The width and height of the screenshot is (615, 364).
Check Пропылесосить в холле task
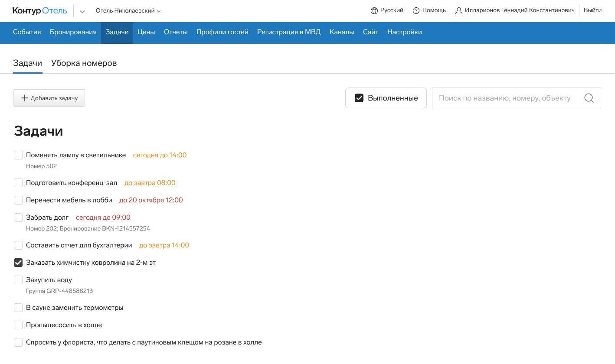pyautogui.click(x=18, y=325)
